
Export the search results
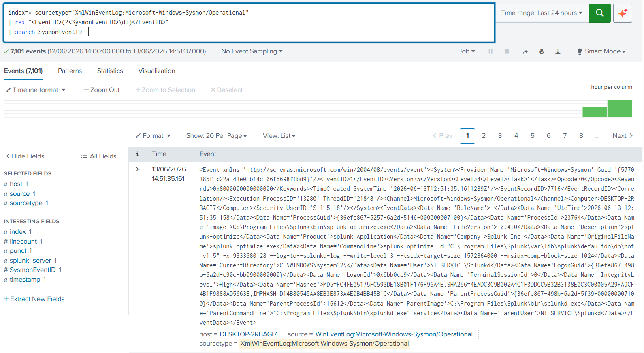pos(558,51)
